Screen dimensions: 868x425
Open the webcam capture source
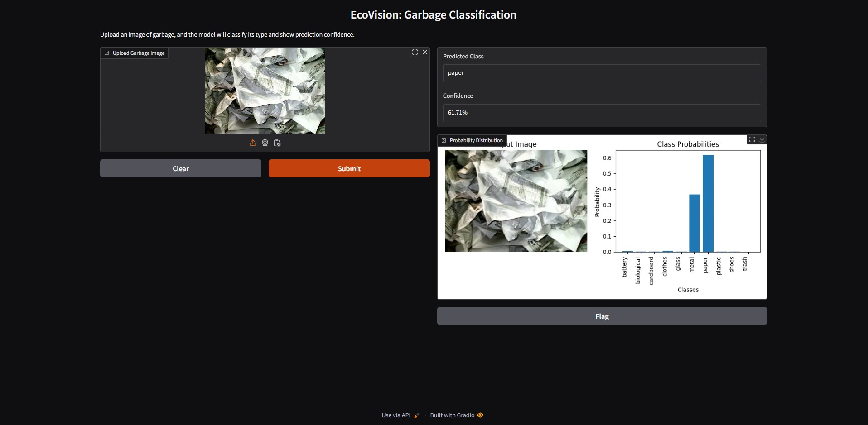[x=265, y=143]
